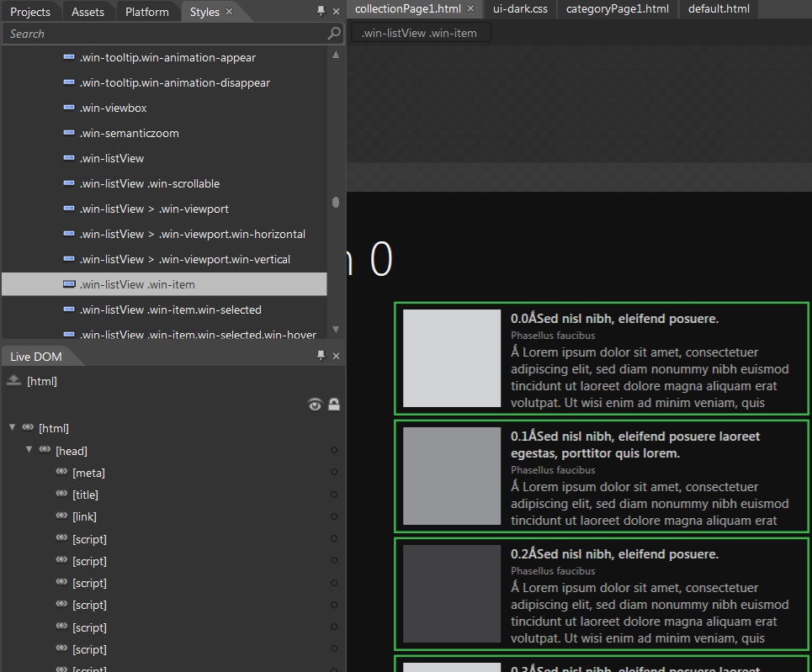Viewport: 812px width, 672px height.
Task: Click the style rule icon next to .win-viewbox
Action: [x=69, y=108]
